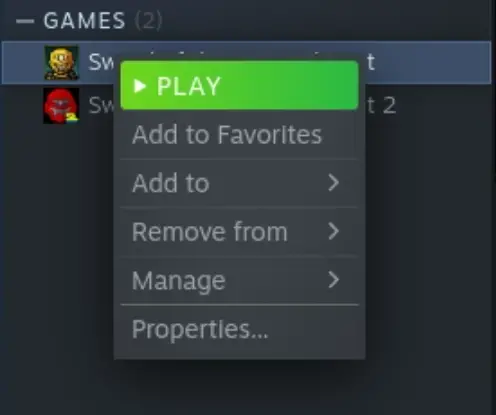Screen dimensions: 496x415
Task: Click the trailing "t" of the highlighted game title
Action: pyautogui.click(x=371, y=62)
